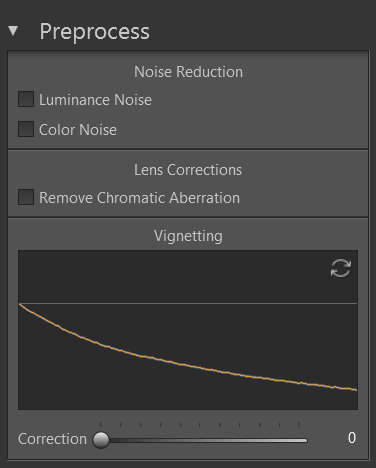Click the Correction slider handle
Screen dimensions: 376x468
coord(101,440)
